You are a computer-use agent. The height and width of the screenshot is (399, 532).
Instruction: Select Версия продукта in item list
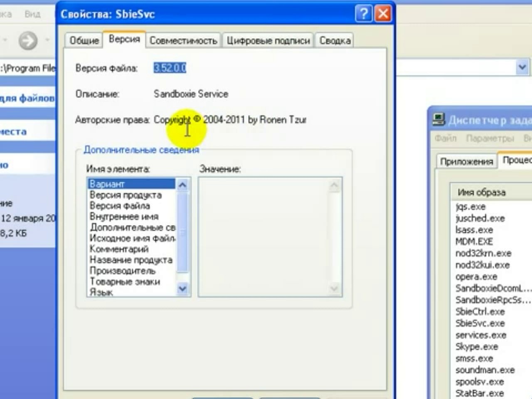pyautogui.click(x=126, y=195)
